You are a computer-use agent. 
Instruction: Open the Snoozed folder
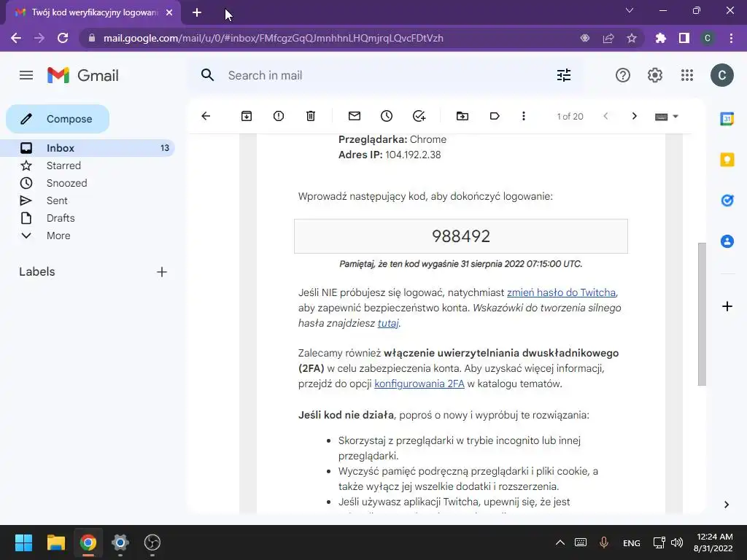coord(88,183)
